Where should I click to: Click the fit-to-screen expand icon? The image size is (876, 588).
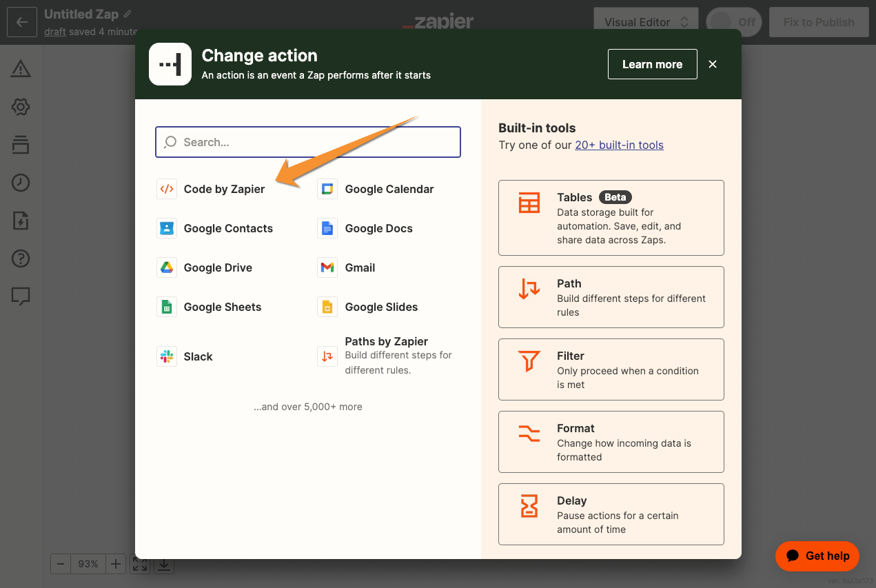point(140,564)
